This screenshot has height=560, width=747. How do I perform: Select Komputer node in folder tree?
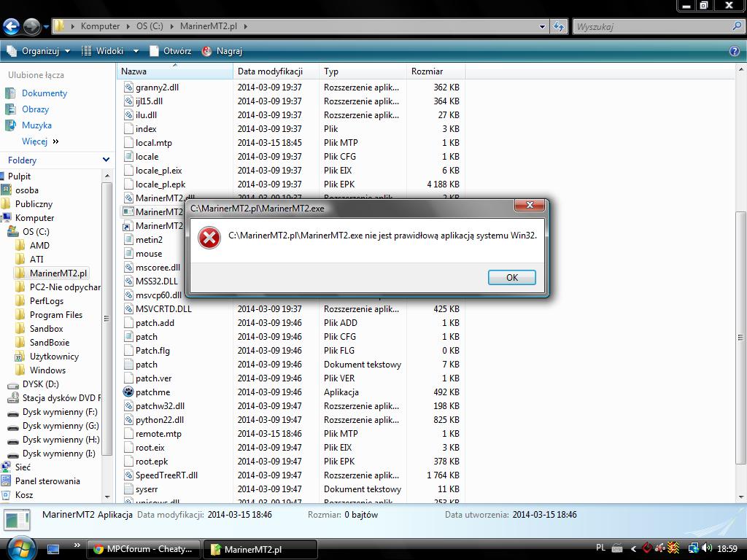[x=35, y=217]
